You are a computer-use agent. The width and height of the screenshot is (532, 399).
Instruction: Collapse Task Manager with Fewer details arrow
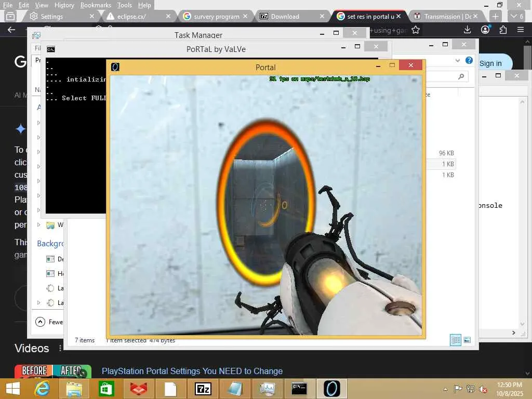[40, 322]
